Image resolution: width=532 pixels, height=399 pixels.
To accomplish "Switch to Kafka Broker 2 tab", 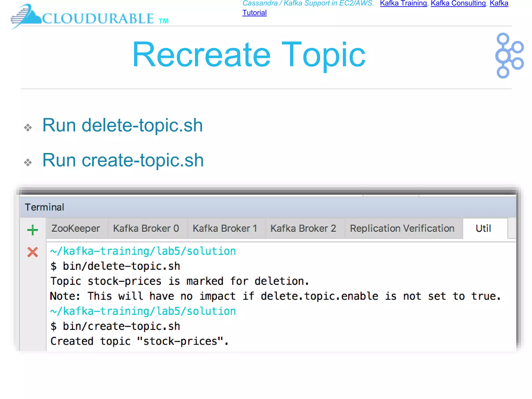I will 303,229.
